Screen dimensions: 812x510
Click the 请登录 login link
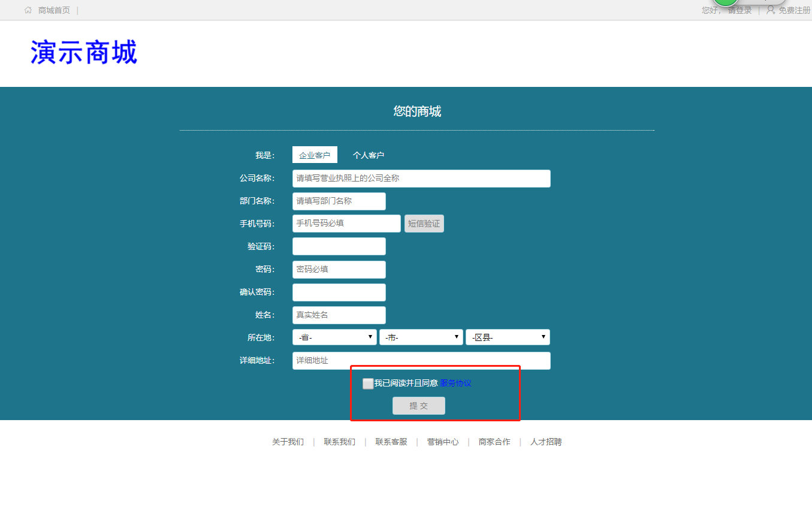click(739, 10)
